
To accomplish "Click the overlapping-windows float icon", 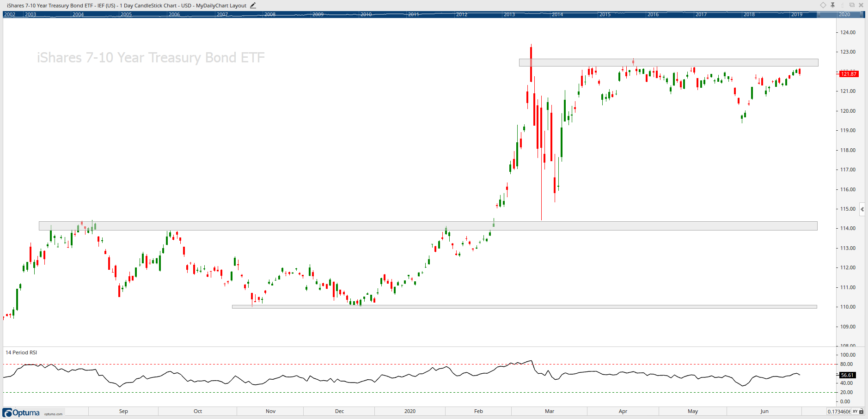I will point(852,5).
